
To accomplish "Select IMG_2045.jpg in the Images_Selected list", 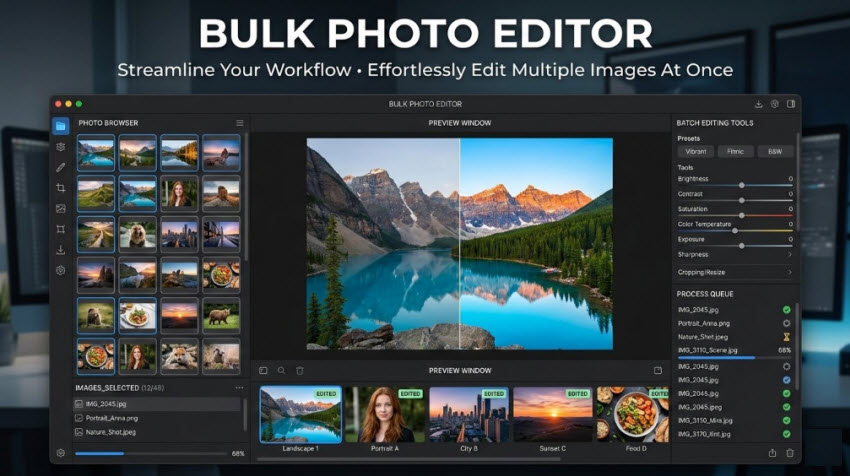I will pyautogui.click(x=157, y=404).
